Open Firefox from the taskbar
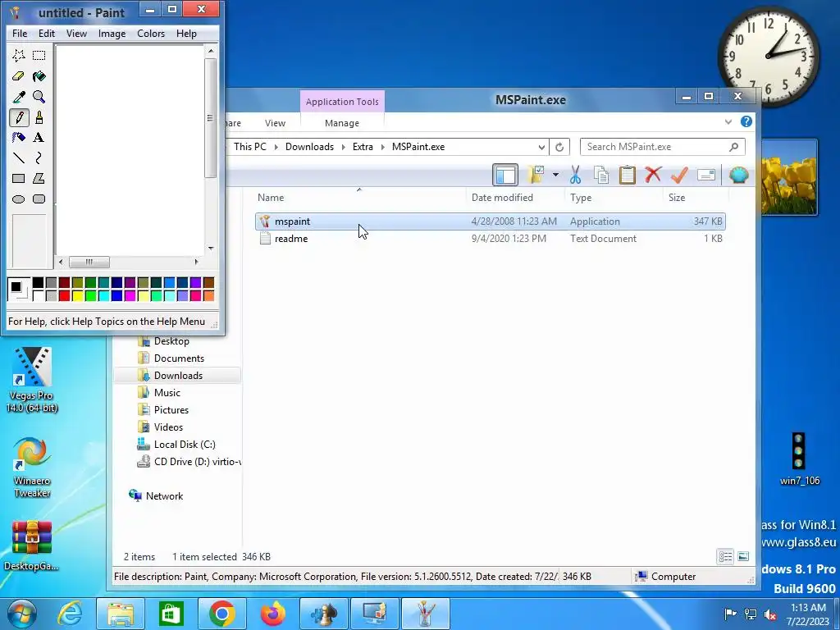 tap(272, 614)
